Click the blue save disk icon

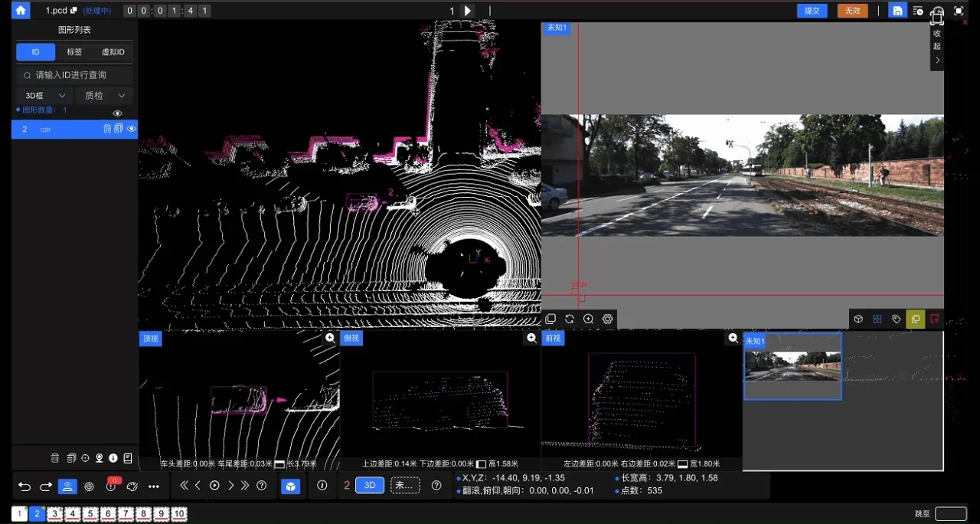pyautogui.click(x=897, y=11)
